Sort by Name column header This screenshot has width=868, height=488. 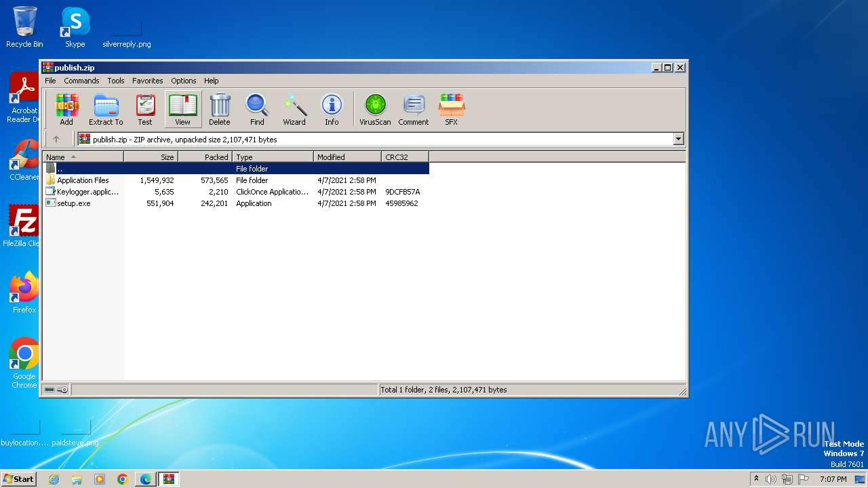pos(83,157)
